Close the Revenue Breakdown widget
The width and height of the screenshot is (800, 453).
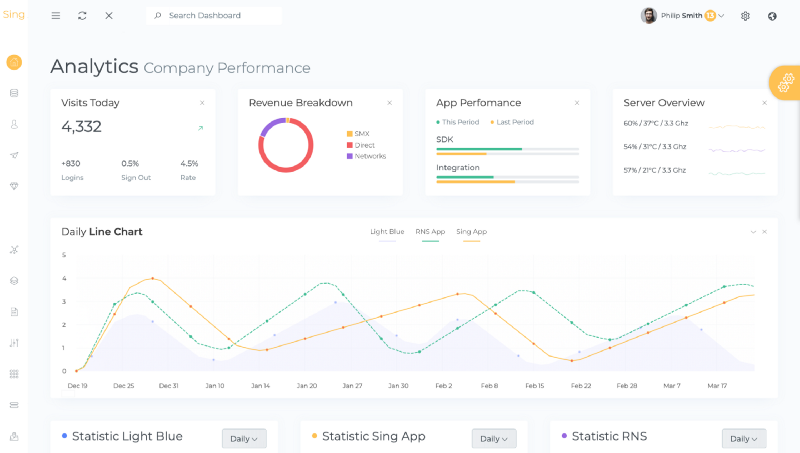pyautogui.click(x=390, y=103)
